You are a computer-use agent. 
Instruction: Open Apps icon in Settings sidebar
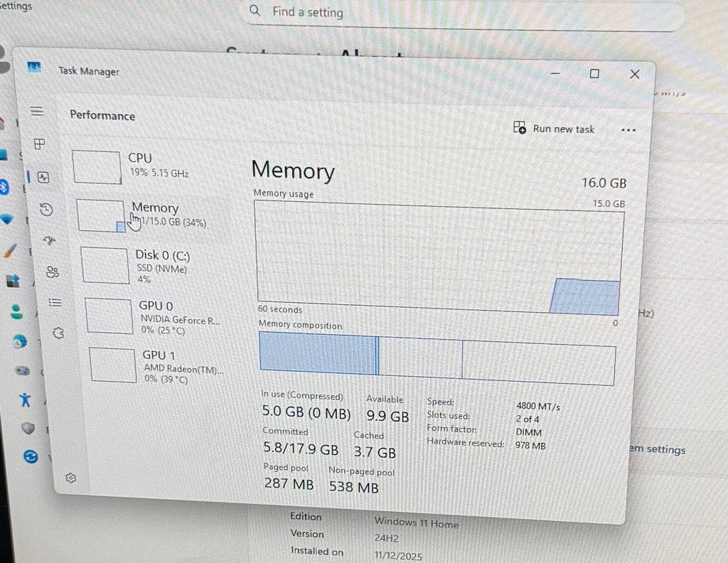[x=13, y=281]
